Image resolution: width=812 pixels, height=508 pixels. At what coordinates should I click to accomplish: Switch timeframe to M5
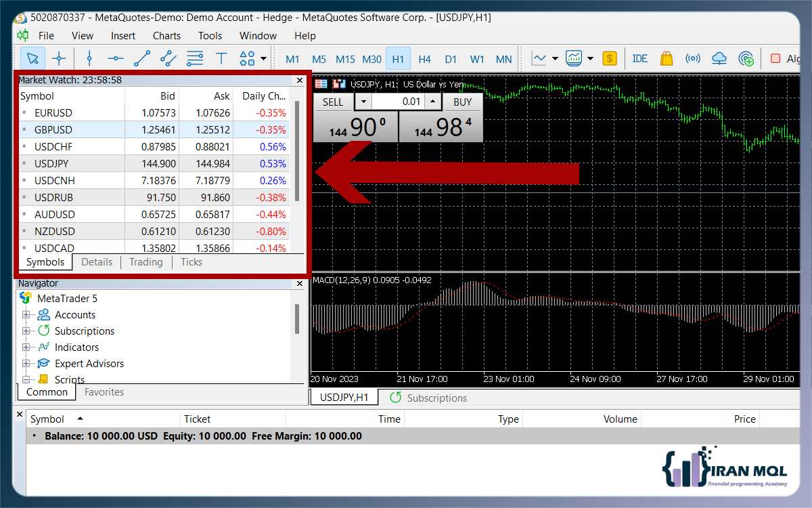click(x=319, y=59)
